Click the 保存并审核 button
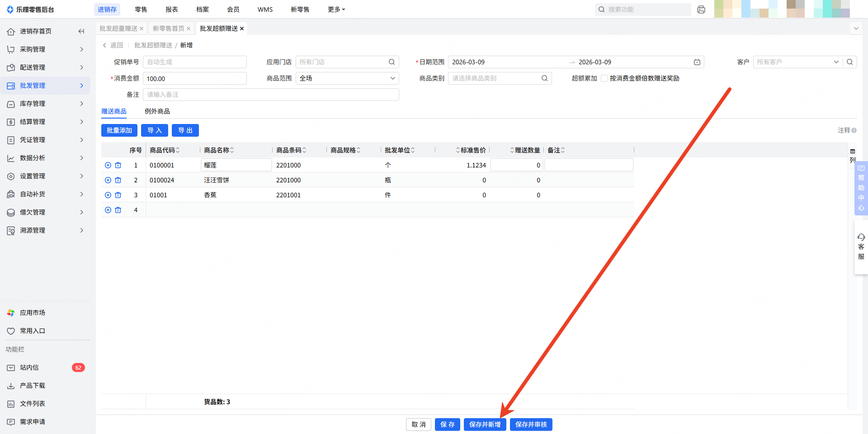The image size is (868, 434). [531, 424]
